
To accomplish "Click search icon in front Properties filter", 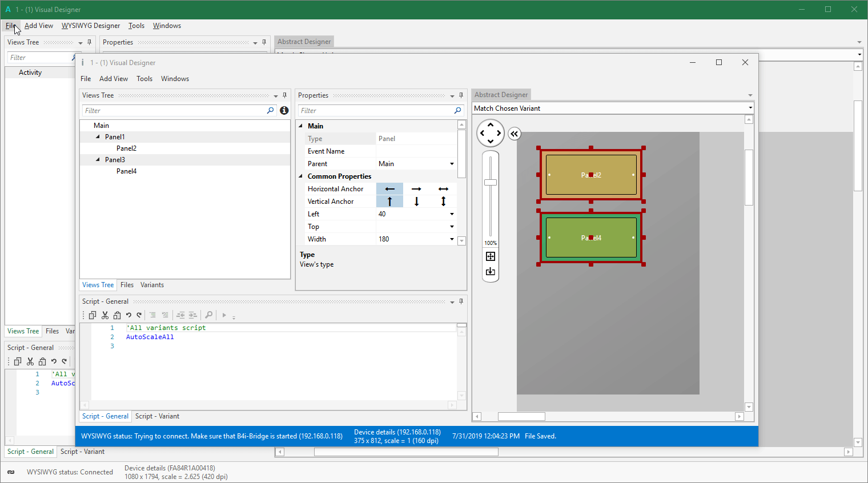I will tap(457, 110).
